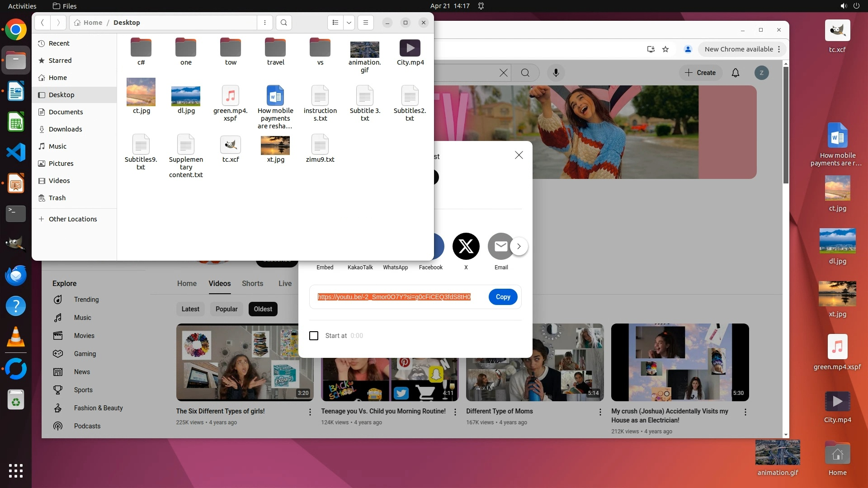Click the Files search icon
Viewport: 868px width, 488px height.
(283, 23)
